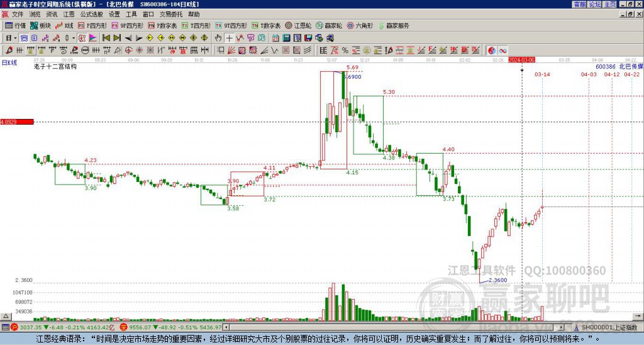Image resolution: width=644 pixels, height=345 pixels.
Task: Open the calculator icon
Action: (286, 38)
